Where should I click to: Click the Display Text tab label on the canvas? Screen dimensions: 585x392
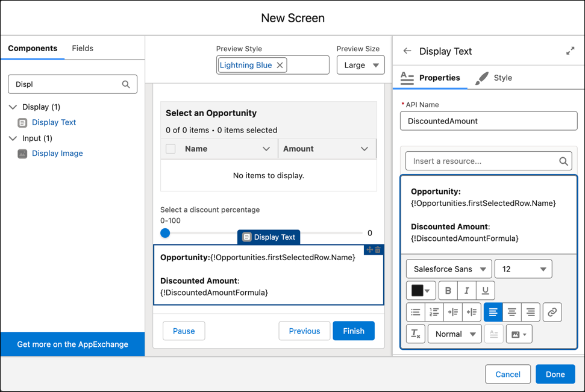(x=269, y=237)
